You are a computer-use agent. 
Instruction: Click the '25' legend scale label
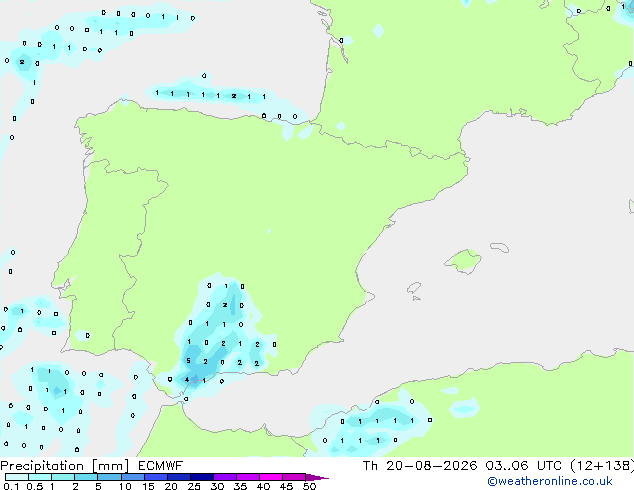(x=194, y=486)
